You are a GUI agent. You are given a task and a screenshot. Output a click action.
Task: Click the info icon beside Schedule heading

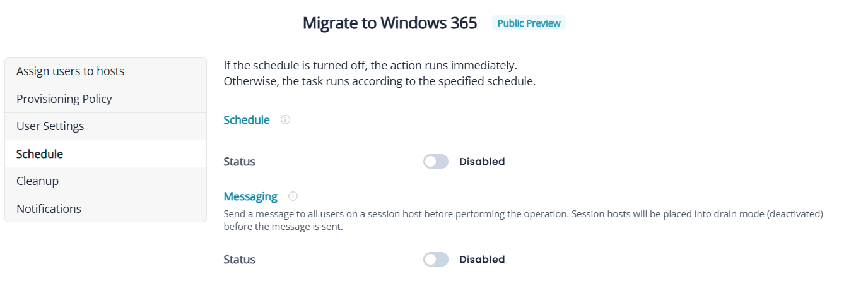tap(285, 120)
